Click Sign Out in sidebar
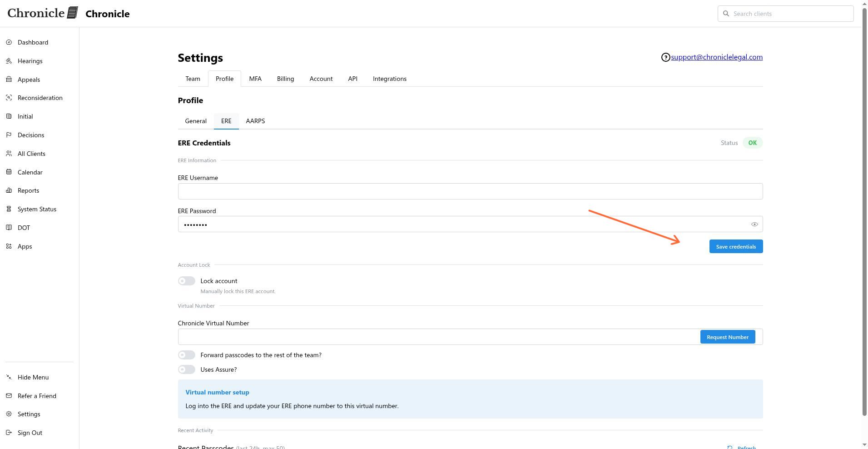Screen dimensions: 868x449 click(30, 433)
